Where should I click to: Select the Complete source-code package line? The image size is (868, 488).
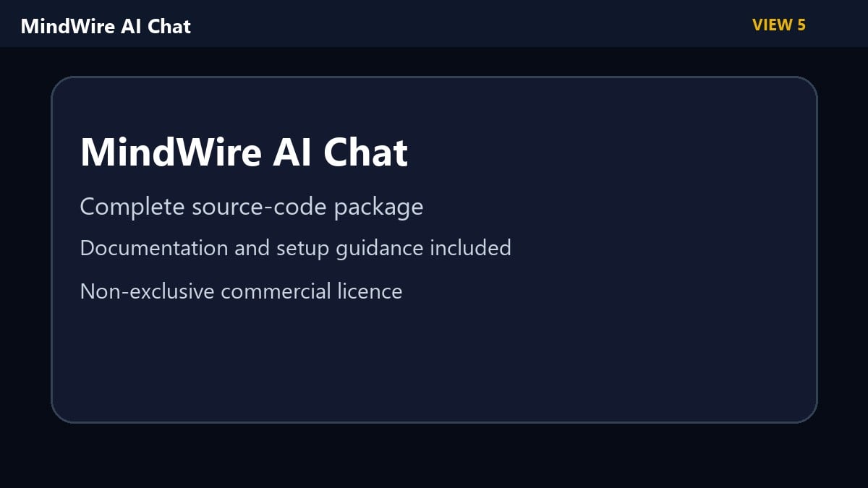[251, 207]
